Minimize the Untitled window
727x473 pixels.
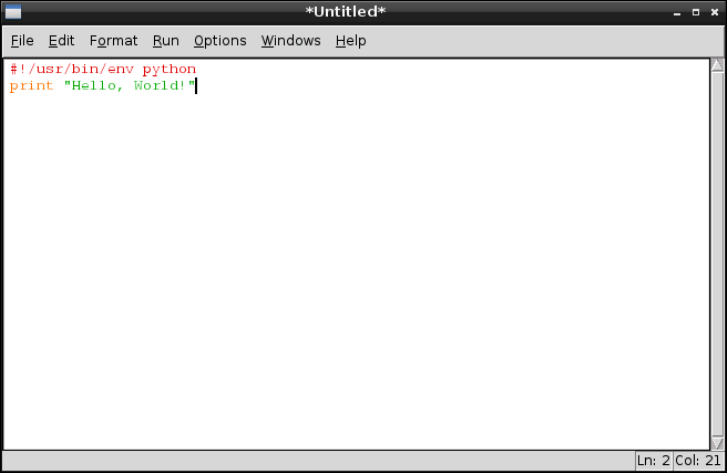click(677, 13)
